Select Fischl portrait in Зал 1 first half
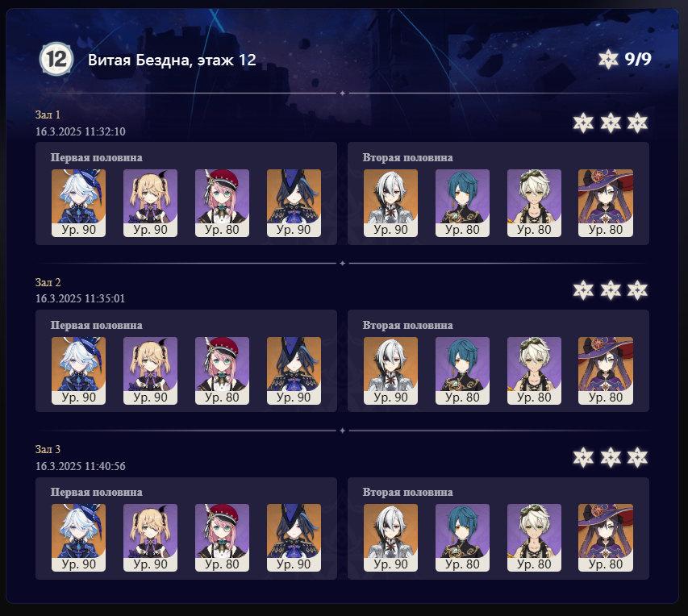 tap(151, 203)
